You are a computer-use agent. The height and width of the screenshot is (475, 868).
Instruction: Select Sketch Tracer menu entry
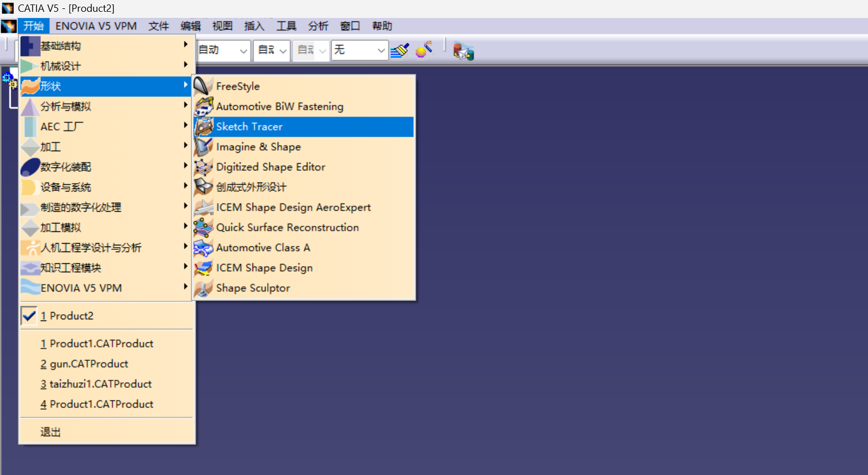tap(304, 127)
